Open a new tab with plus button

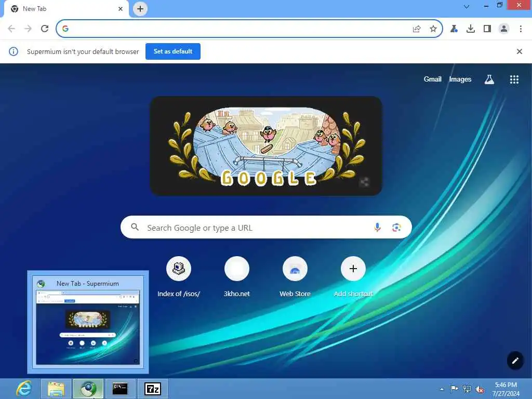point(140,9)
